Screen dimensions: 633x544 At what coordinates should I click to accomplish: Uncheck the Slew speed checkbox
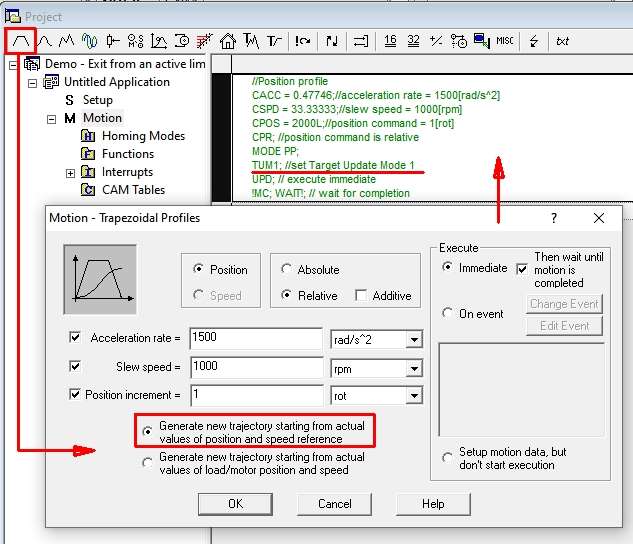[75, 366]
